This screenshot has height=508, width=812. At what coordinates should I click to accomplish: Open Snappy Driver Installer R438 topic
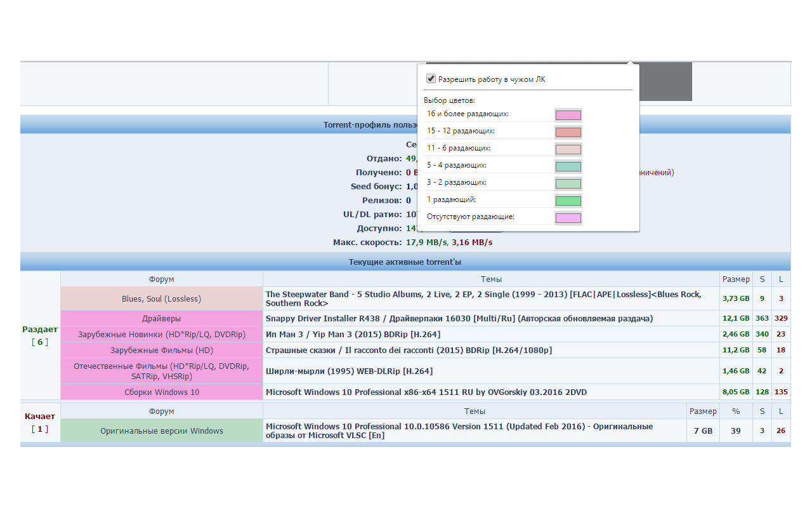tap(459, 318)
